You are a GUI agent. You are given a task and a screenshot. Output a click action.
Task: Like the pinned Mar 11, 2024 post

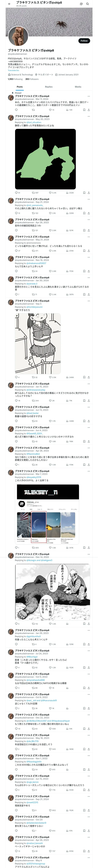pyautogui.click(x=50, y=110)
